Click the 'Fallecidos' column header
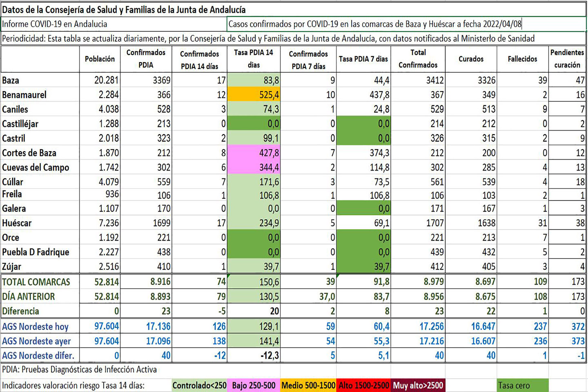 point(522,59)
